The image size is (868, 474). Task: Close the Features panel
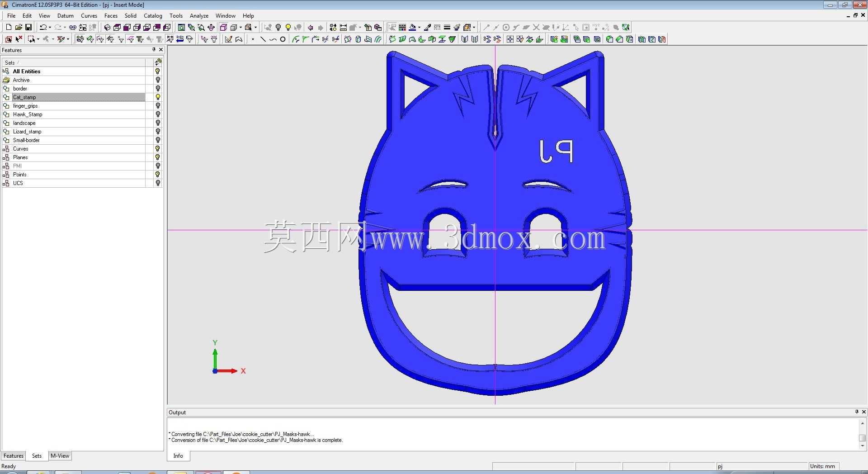point(161,50)
